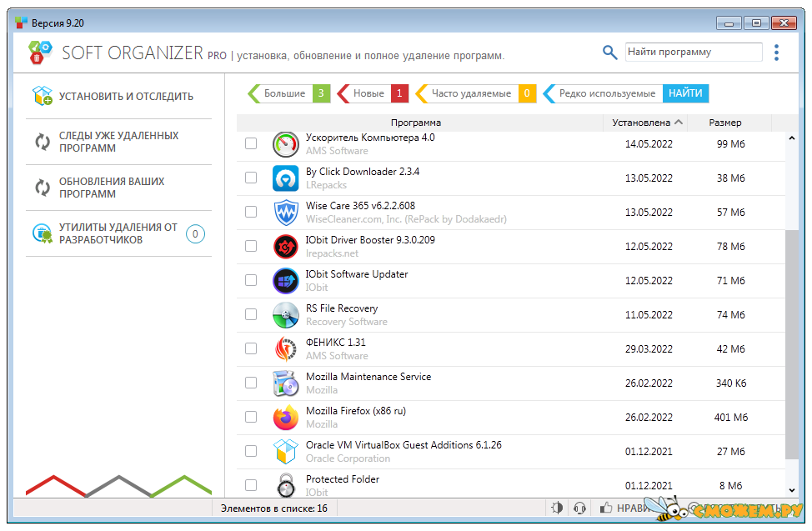Check the IObit Driver Booster checkbox

coord(251,246)
